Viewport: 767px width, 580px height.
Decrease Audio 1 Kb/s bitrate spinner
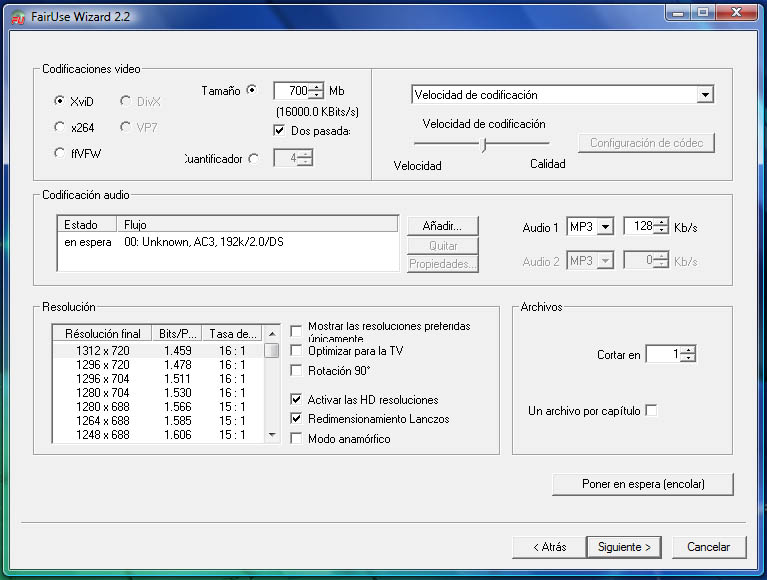[661, 230]
